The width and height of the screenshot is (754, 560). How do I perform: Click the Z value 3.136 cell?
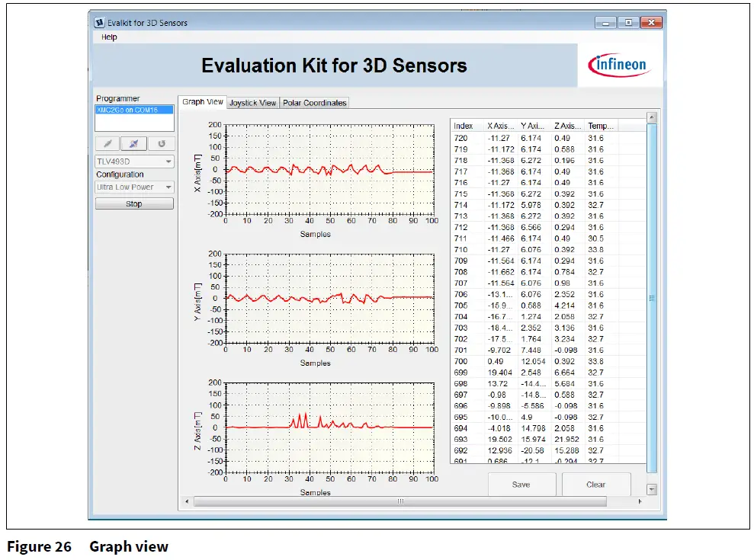pos(564,328)
